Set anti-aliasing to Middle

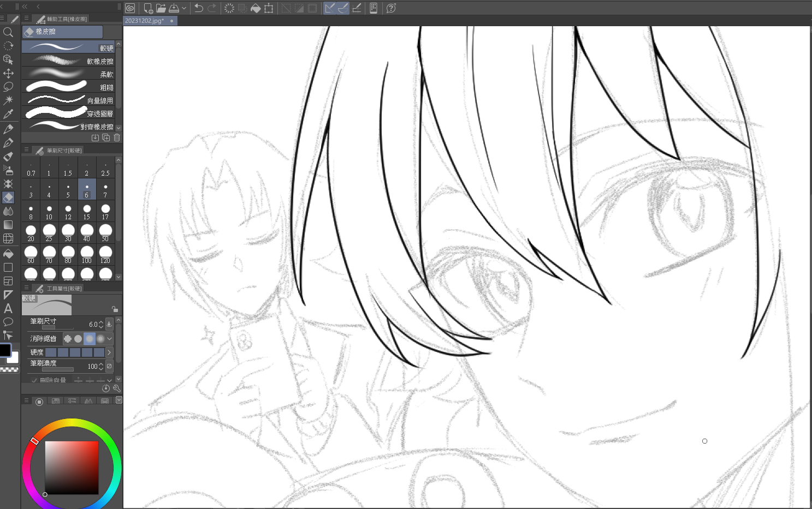click(89, 339)
